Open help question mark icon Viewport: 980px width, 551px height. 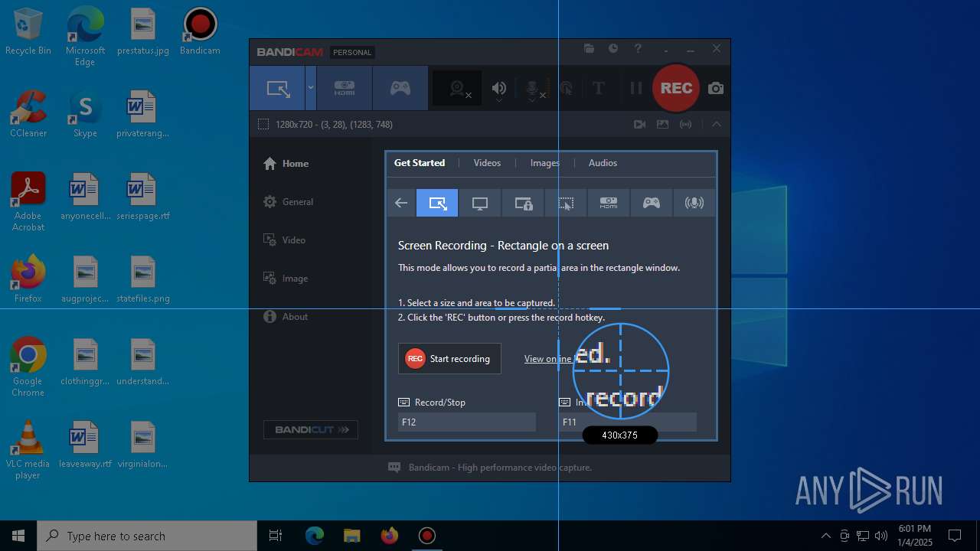pos(638,49)
